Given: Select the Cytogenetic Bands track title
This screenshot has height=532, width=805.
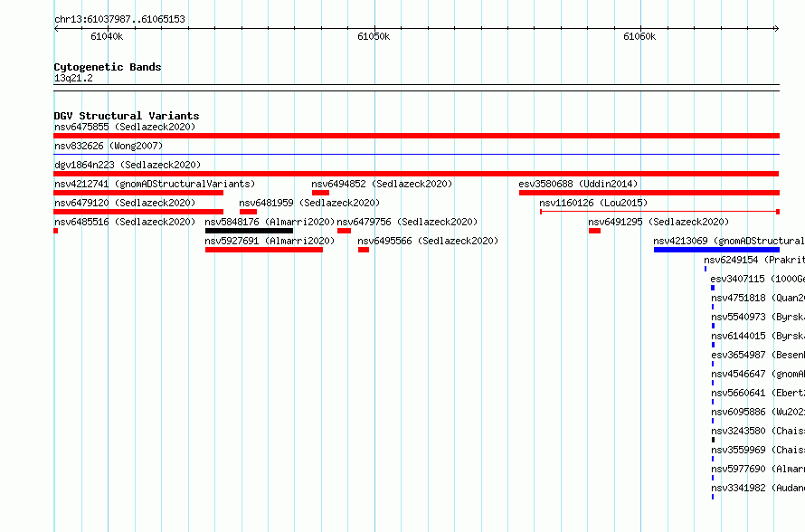Looking at the screenshot, I should coord(108,67).
